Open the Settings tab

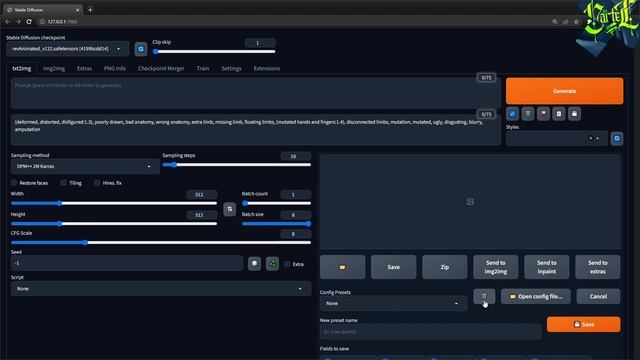231,69
